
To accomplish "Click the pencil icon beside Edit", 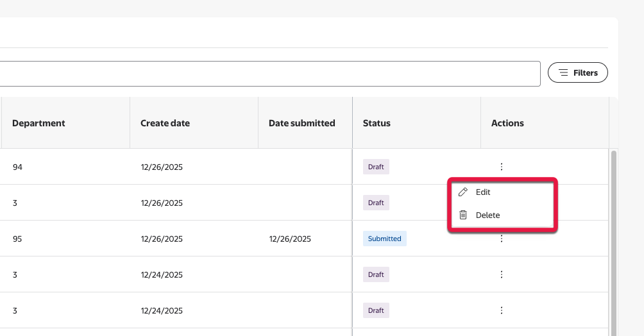I will click(463, 192).
